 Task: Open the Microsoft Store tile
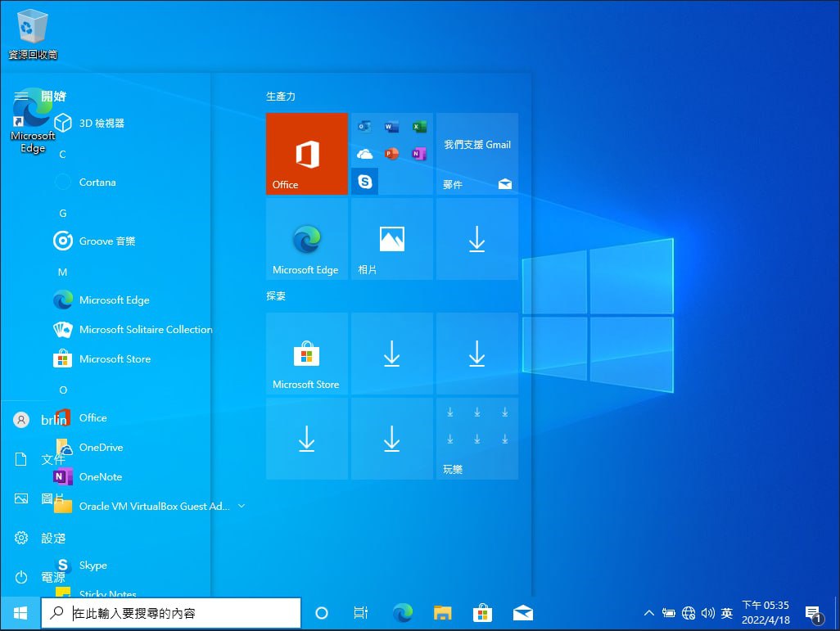(307, 354)
